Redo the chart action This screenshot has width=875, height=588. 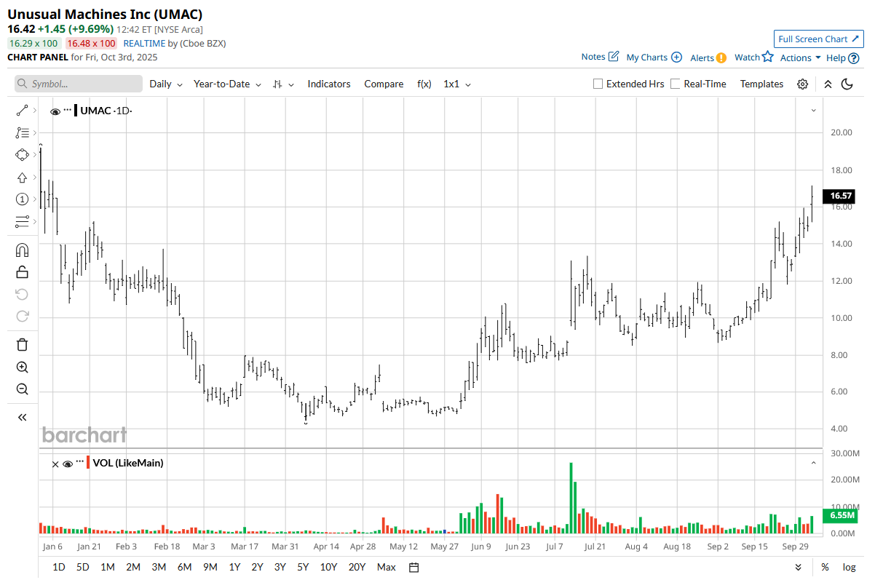pos(22,316)
